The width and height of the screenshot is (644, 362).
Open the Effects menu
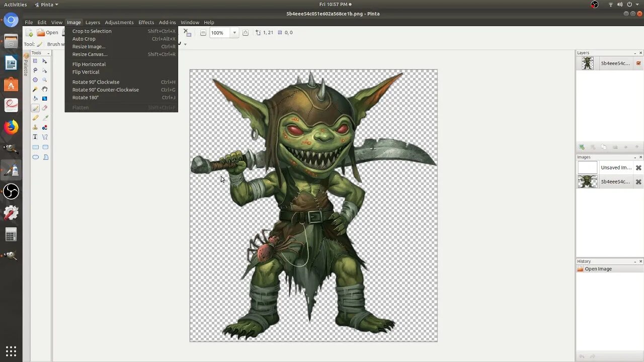[146, 23]
